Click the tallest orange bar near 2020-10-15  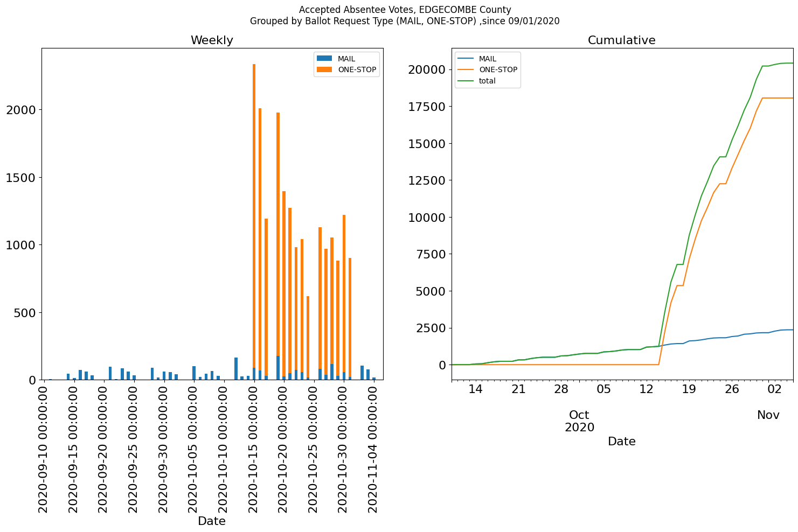click(x=254, y=215)
